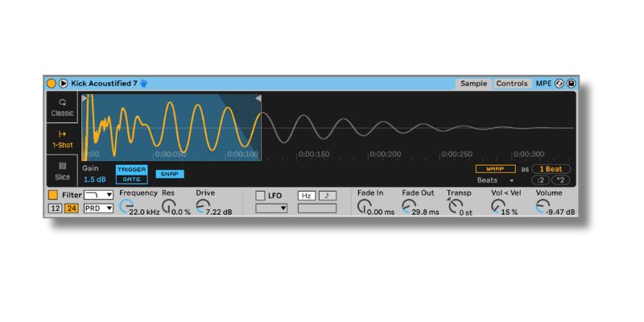Viewport: 644px width, 322px height.
Task: Click the 29.8 ms fade out value
Action: pyautogui.click(x=425, y=213)
